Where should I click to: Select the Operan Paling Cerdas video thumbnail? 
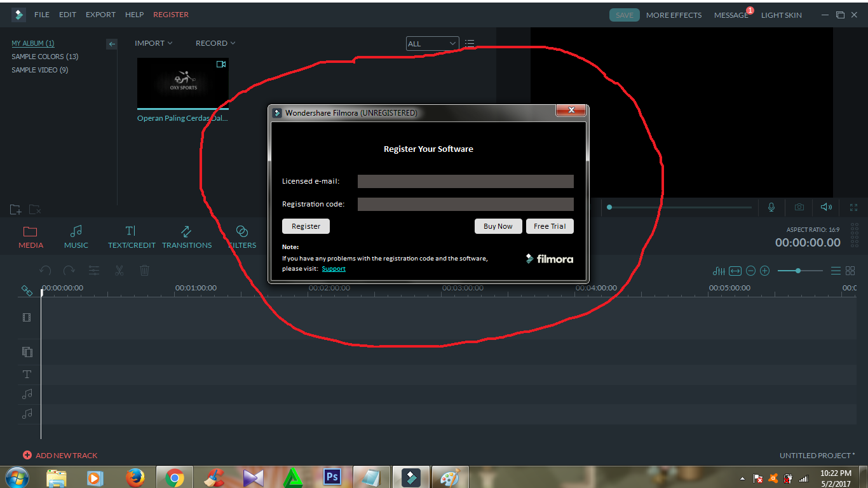(183, 83)
